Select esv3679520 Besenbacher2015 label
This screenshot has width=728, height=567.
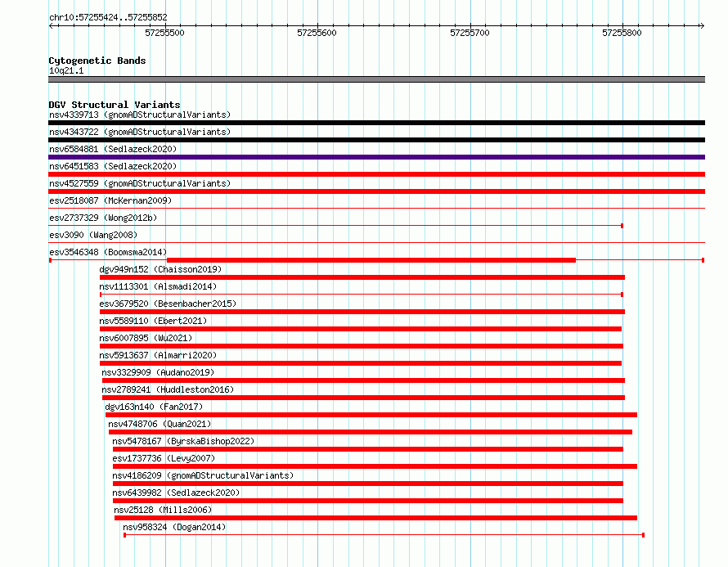tap(168, 304)
